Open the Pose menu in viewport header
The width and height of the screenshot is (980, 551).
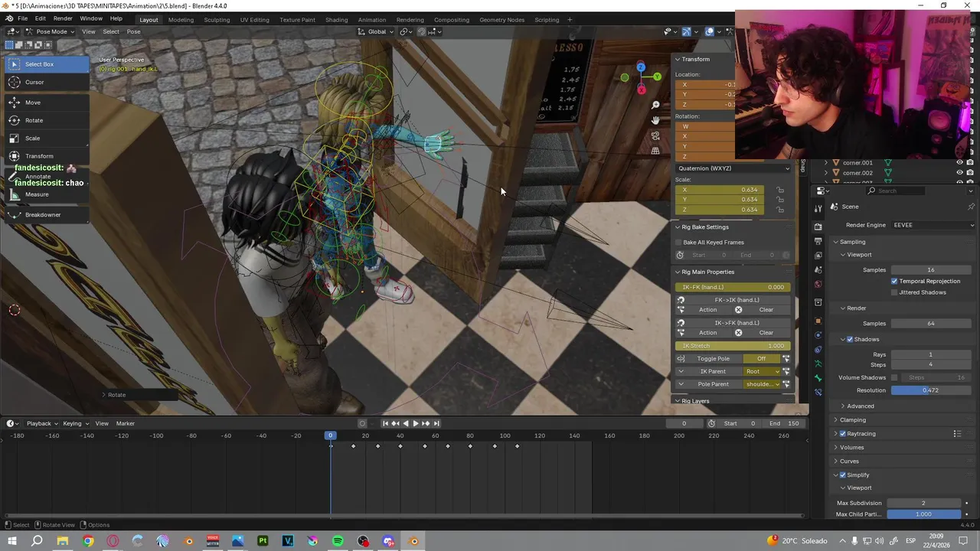click(133, 31)
